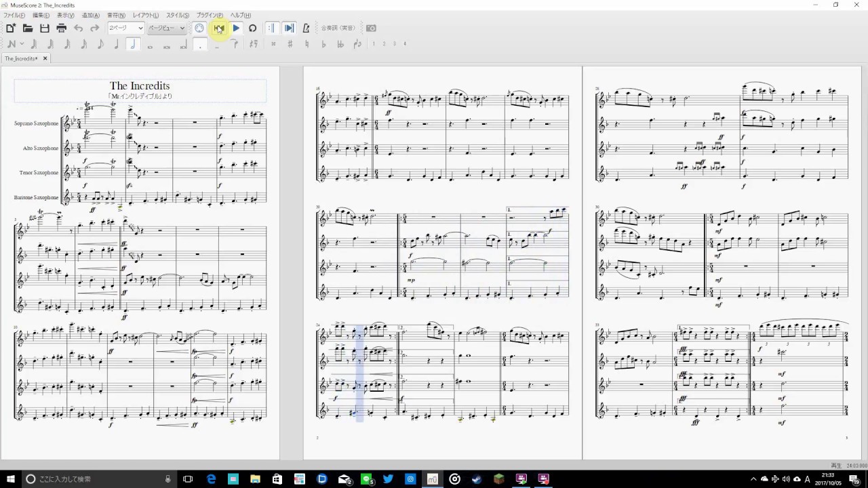Open the スタイル(S) menu
The width and height of the screenshot is (868, 488).
click(178, 15)
